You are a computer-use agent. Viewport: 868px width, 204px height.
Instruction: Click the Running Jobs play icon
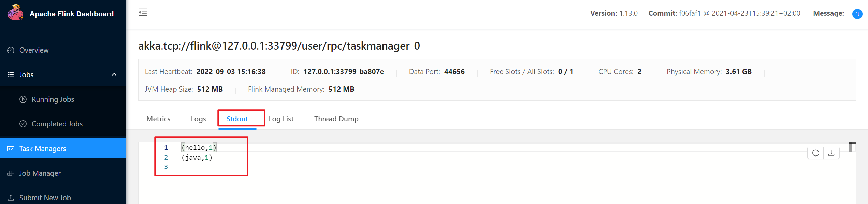[x=23, y=99]
